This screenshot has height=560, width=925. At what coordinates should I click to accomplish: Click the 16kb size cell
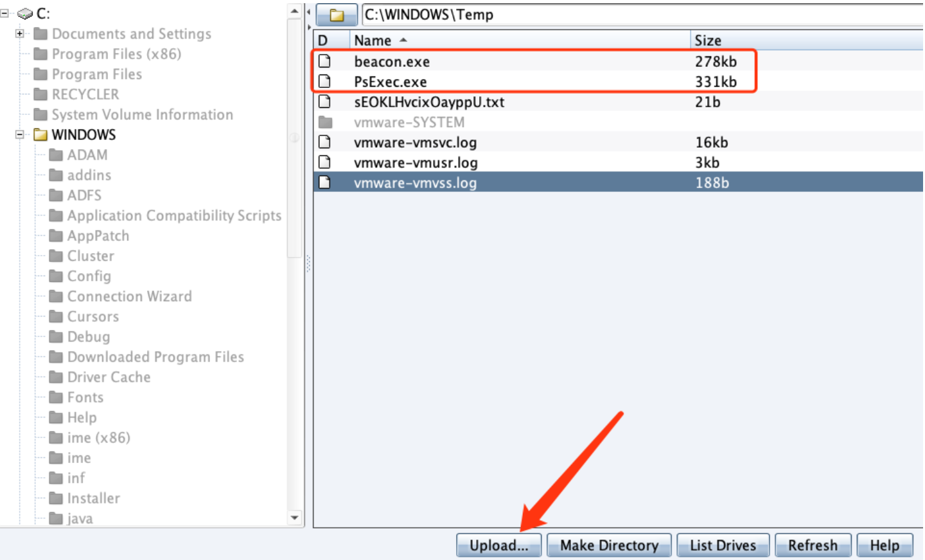[x=712, y=143]
